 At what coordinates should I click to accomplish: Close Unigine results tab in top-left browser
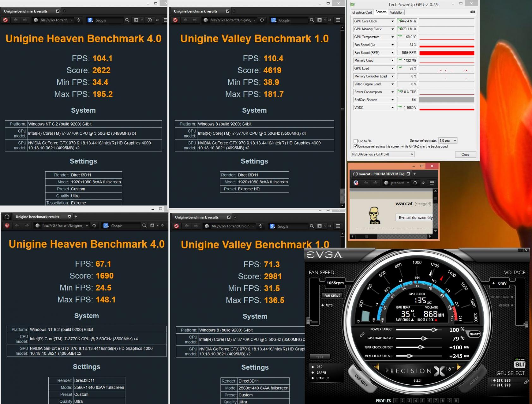58,11
